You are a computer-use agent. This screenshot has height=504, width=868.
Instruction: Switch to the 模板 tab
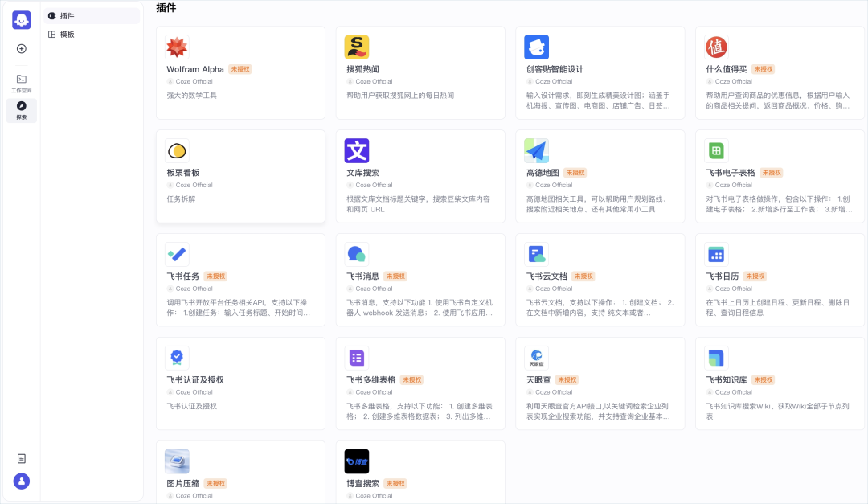64,34
